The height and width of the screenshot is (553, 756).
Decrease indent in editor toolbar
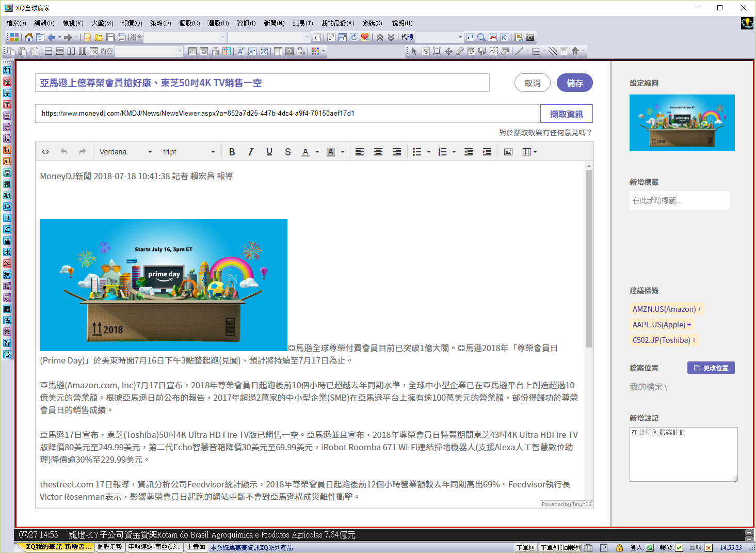469,152
